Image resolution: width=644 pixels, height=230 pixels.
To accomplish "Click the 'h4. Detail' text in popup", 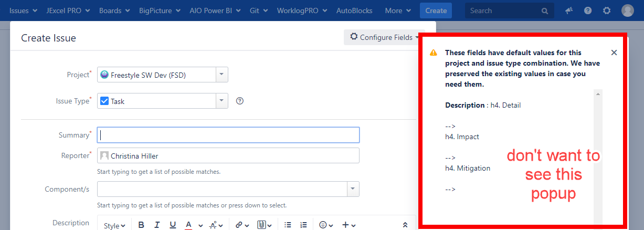I will [x=505, y=105].
